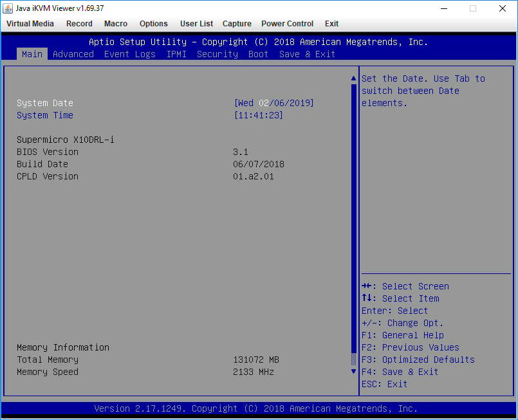Viewport: 518px width, 420px height.
Task: Open the Power Control menu
Action: pyautogui.click(x=288, y=24)
